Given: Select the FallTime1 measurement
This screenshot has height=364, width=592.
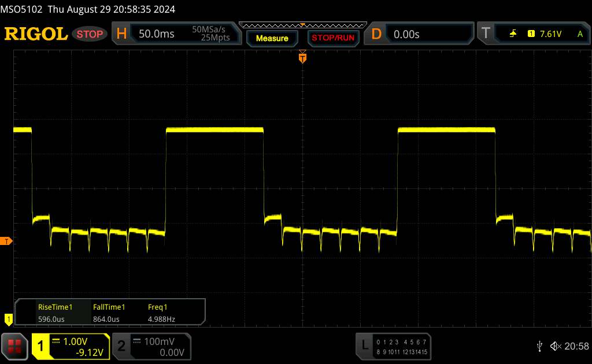Looking at the screenshot, I should click(109, 307).
